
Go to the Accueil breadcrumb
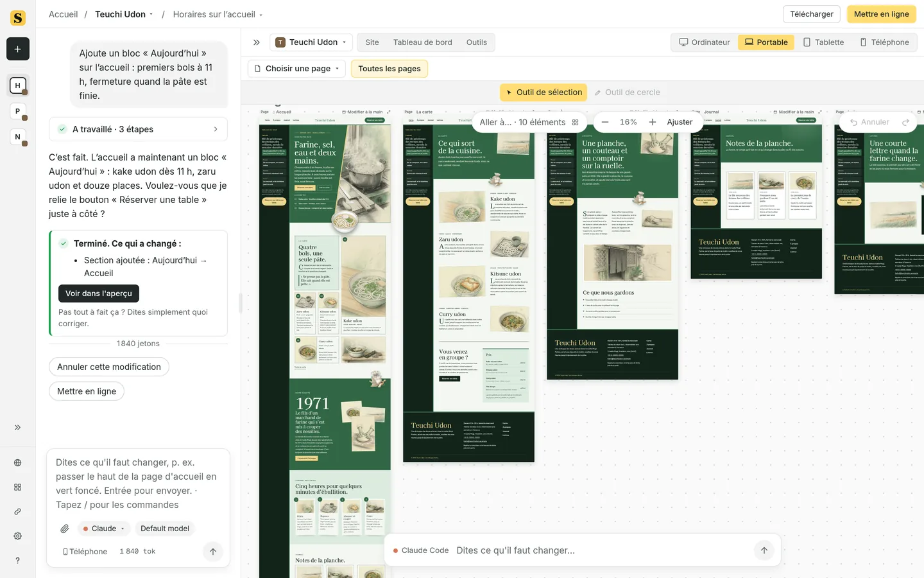pos(64,14)
